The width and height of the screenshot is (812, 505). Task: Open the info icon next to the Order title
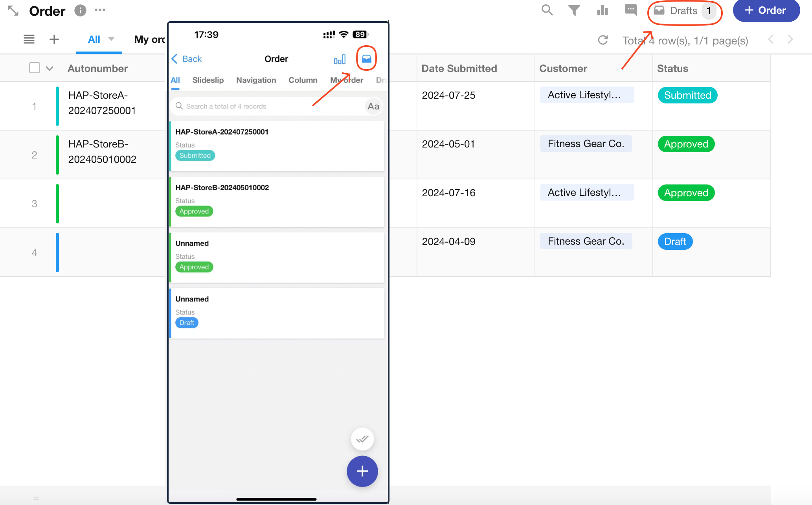point(80,11)
